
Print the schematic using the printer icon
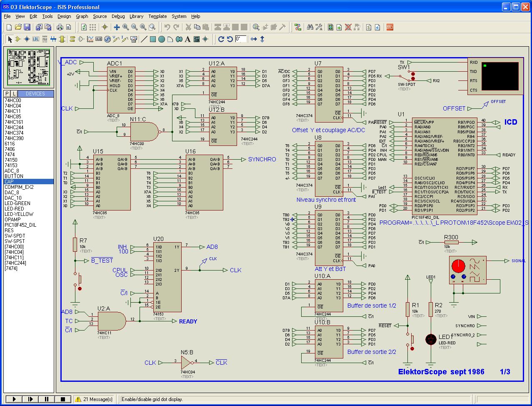coord(60,27)
